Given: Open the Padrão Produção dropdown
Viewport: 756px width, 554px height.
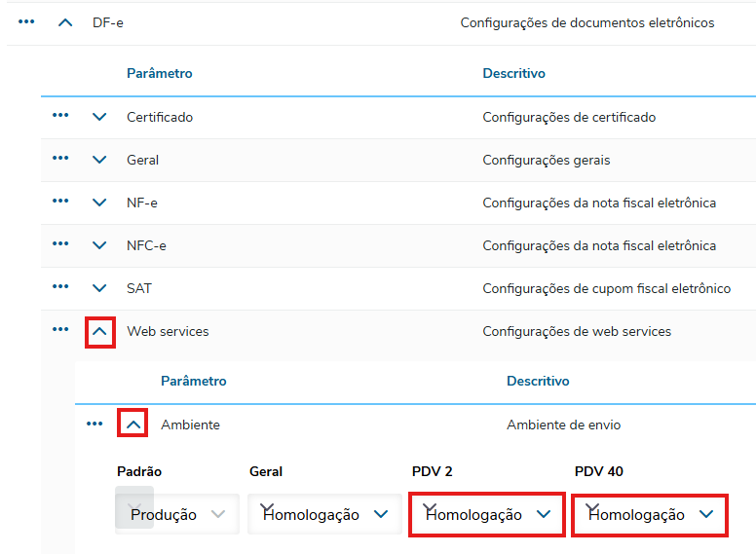Looking at the screenshot, I should click(x=176, y=514).
